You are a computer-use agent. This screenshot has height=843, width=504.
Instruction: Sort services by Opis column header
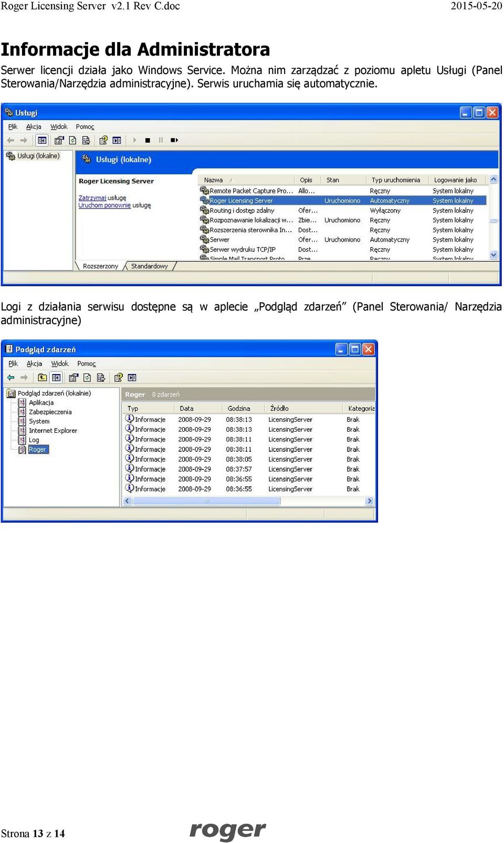pos(307,180)
